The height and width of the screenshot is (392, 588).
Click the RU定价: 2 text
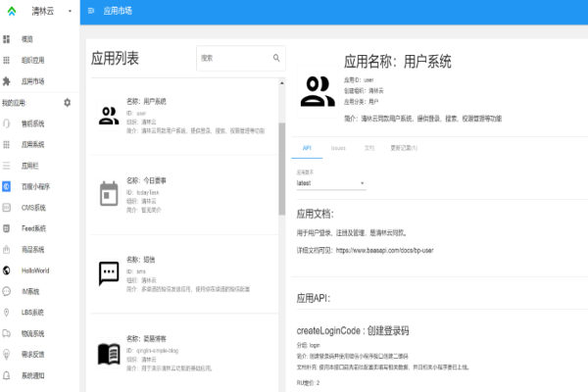(308, 382)
